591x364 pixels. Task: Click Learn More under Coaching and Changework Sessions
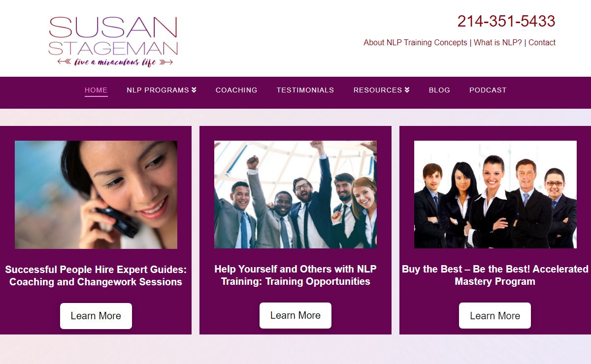[96, 316]
